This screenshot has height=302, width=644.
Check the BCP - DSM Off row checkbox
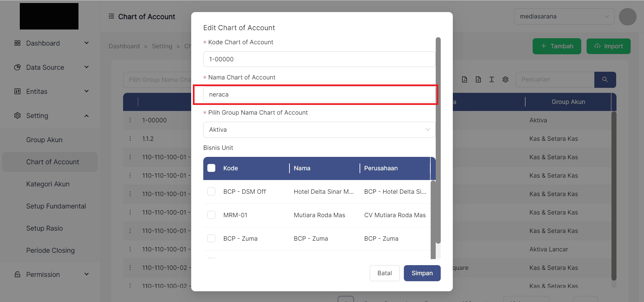tap(211, 191)
